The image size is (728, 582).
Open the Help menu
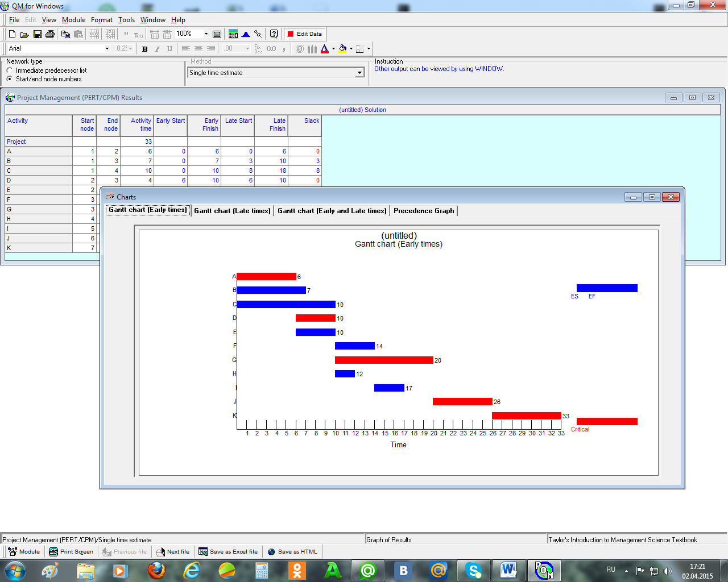click(x=178, y=20)
